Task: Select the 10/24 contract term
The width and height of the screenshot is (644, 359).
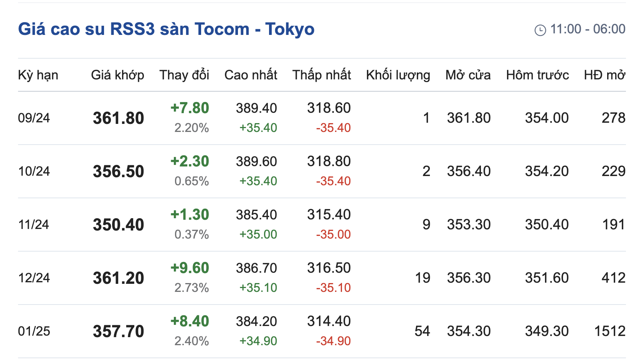Action: [x=34, y=171]
